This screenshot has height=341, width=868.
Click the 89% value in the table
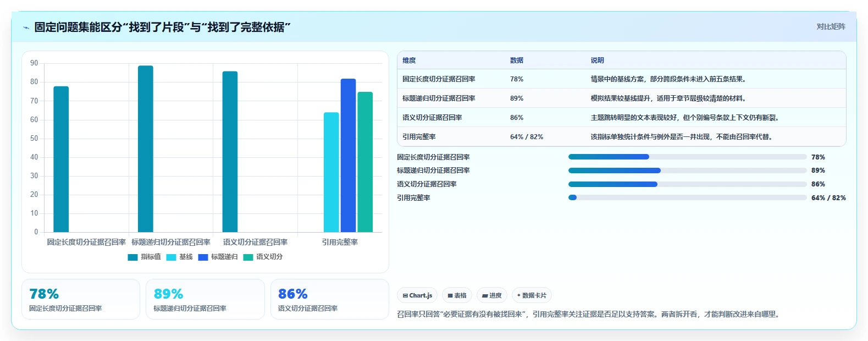click(x=517, y=98)
